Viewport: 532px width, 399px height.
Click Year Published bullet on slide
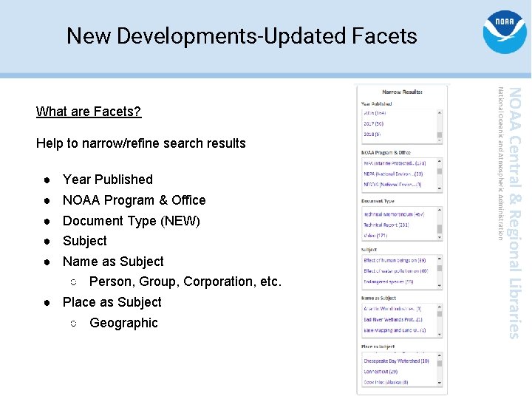click(x=108, y=179)
